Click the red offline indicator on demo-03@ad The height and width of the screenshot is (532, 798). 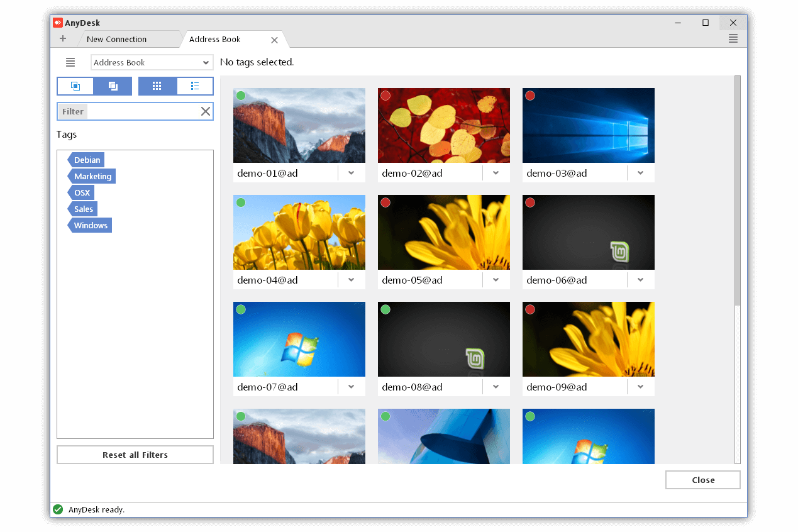point(530,96)
